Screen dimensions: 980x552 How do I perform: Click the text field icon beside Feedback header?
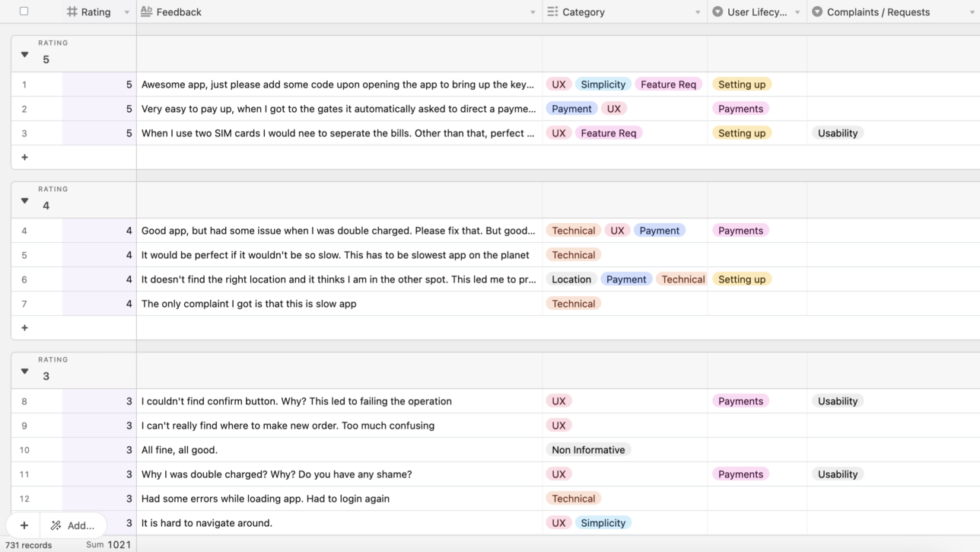pos(147,12)
